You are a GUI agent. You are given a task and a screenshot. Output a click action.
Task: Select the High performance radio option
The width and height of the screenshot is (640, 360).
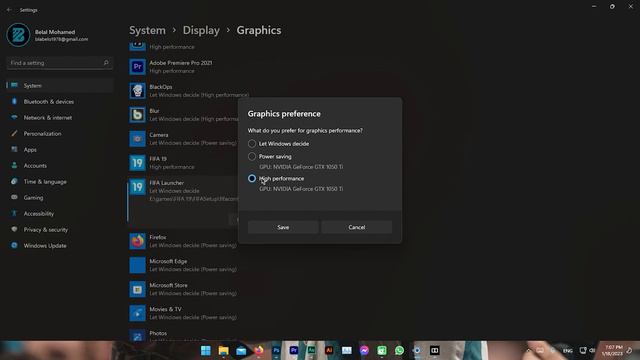click(252, 178)
